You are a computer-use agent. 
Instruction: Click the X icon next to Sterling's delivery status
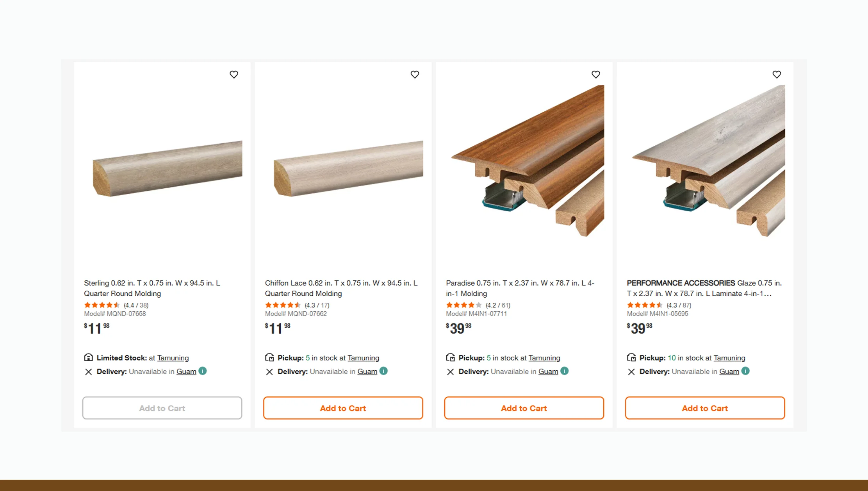(x=88, y=371)
